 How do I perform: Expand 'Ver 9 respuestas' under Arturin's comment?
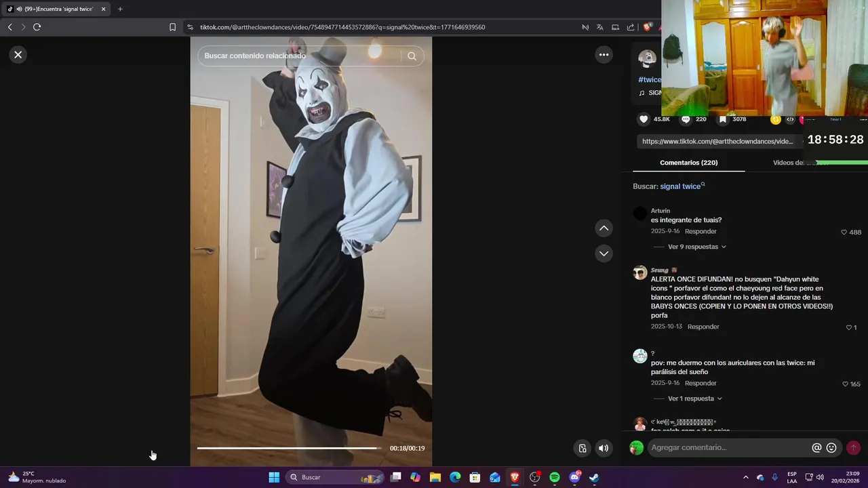(x=697, y=247)
